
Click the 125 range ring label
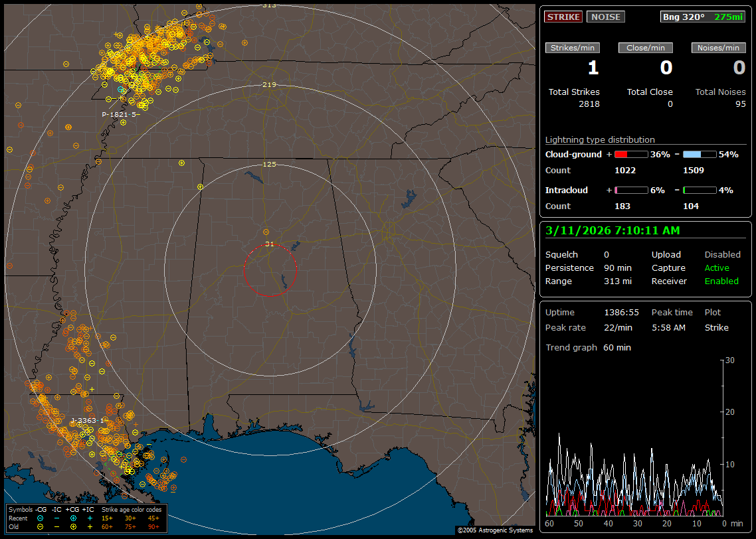click(x=269, y=164)
